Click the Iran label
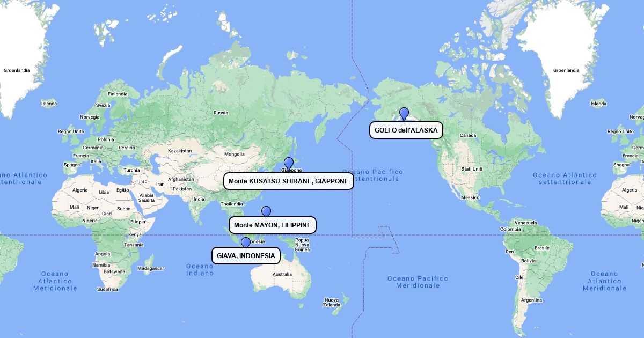Screen dimensions: 644x338 pos(160,184)
